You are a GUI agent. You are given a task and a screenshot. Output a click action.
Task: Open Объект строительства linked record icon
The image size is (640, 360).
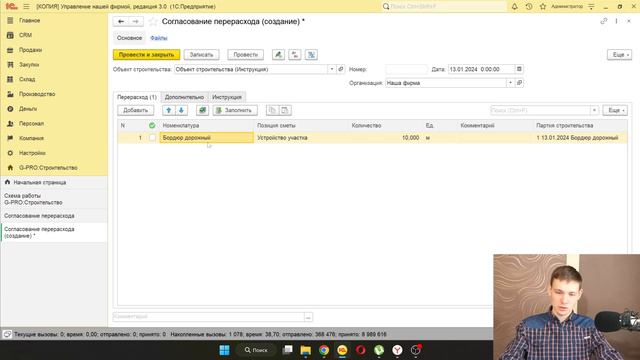click(x=341, y=69)
